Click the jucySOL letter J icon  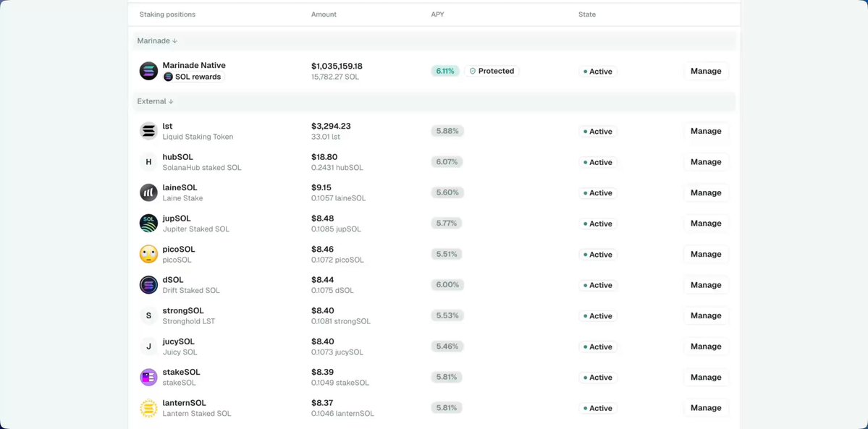(148, 347)
